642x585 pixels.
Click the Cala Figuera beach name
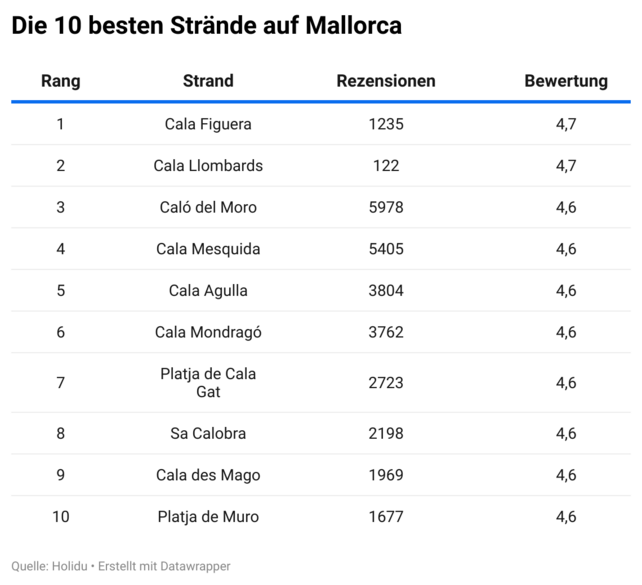tap(208, 124)
